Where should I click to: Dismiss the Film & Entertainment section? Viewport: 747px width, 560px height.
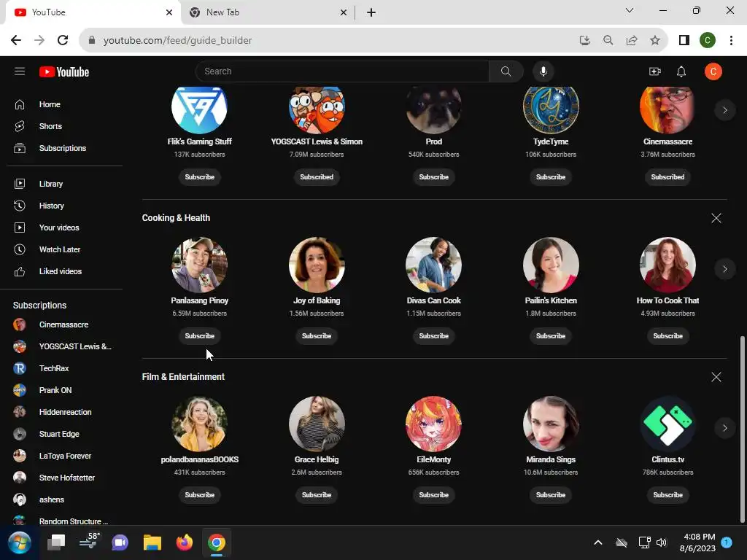(716, 377)
